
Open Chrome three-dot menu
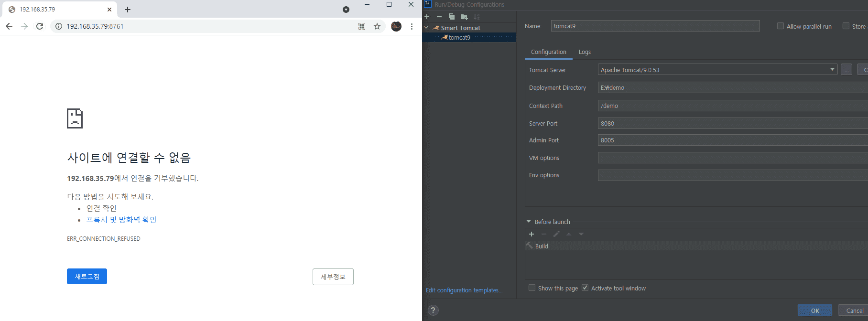click(412, 26)
